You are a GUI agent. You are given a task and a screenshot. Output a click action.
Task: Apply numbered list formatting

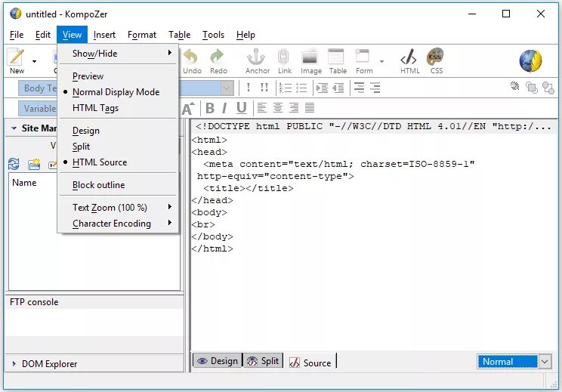pos(286,88)
